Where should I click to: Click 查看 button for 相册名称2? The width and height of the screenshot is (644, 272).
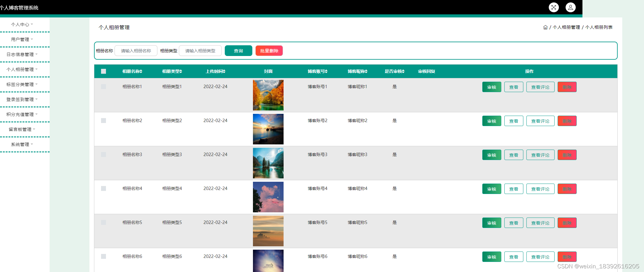click(x=514, y=121)
